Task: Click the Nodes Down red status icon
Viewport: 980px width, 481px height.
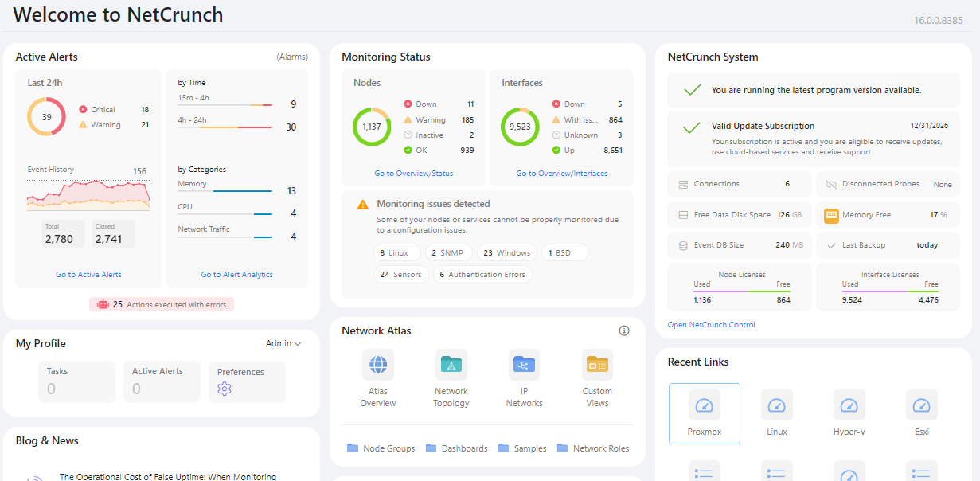Action: coord(408,104)
